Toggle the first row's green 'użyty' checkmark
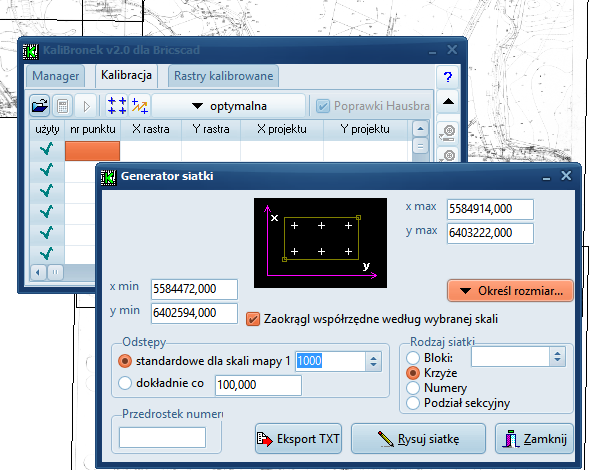 (46, 150)
